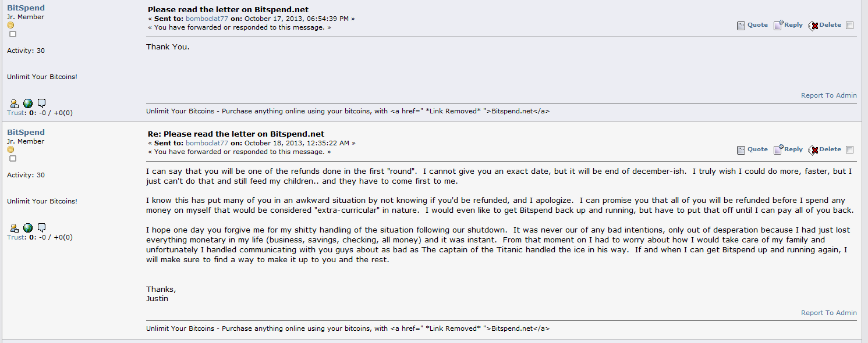Toggle small checkbox under second Jr. Member rank

pos(13,159)
